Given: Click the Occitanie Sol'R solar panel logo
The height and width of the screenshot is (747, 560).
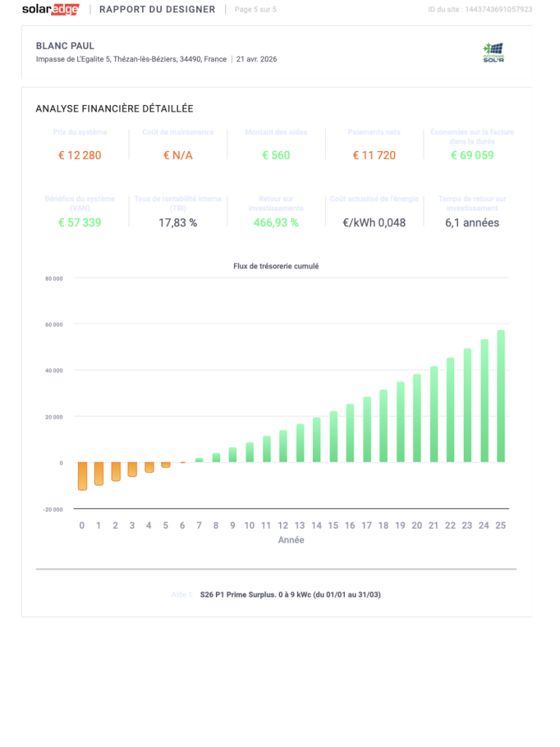Looking at the screenshot, I should [494, 53].
